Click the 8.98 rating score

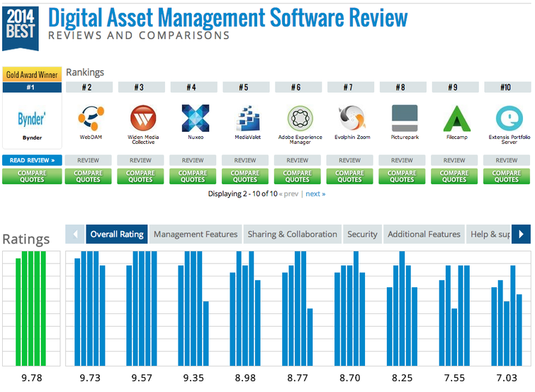(245, 378)
